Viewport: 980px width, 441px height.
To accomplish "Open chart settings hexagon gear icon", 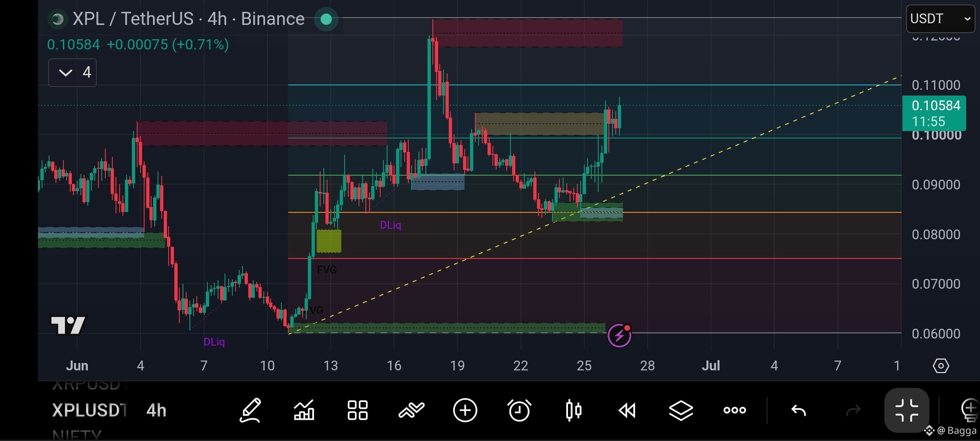I will pos(941,365).
